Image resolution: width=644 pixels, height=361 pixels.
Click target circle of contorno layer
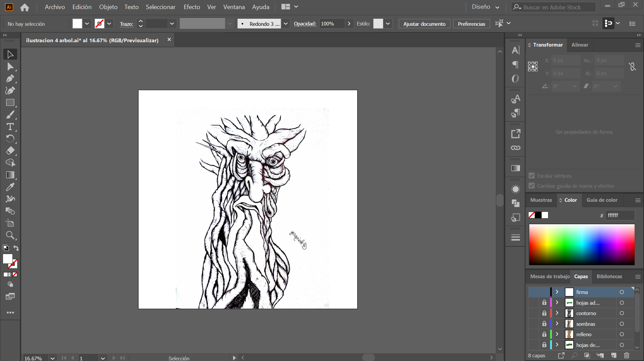622,313
